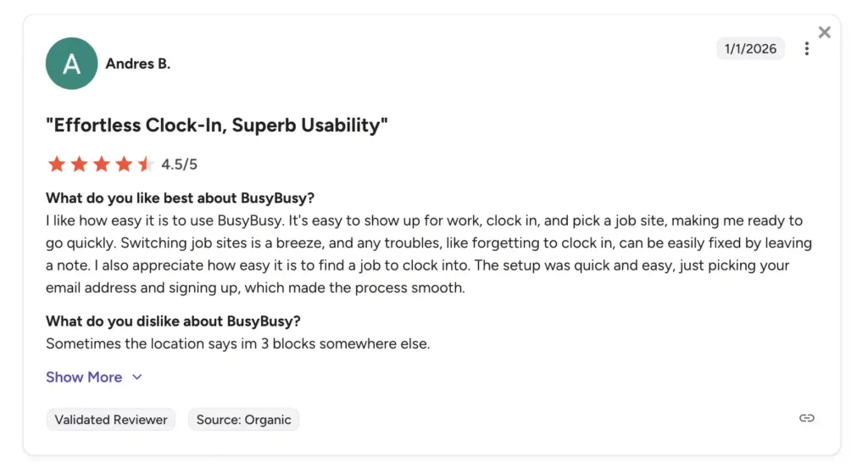Click "What do you dislike about BusyBusy?" heading
This screenshot has width=868, height=474.
pyautogui.click(x=173, y=321)
